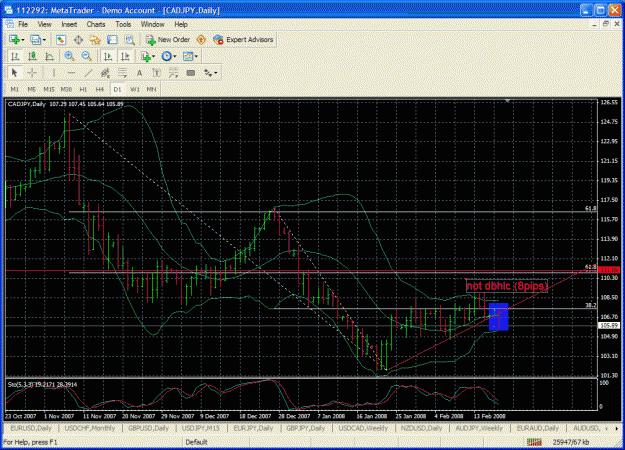Expand the Indicators dropdown arrow
Image resolution: width=625 pixels, height=450 pixels.
click(x=153, y=57)
